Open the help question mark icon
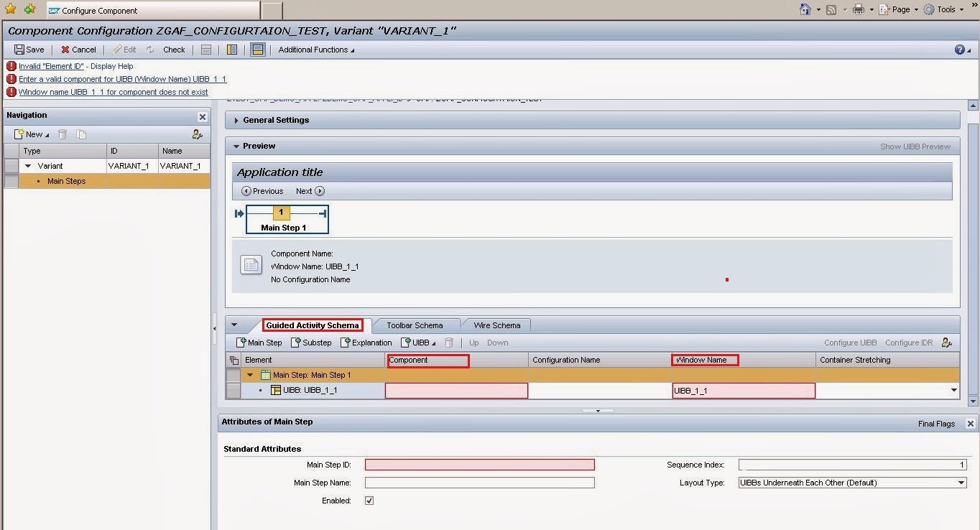The width and height of the screenshot is (980, 530). 959,50
